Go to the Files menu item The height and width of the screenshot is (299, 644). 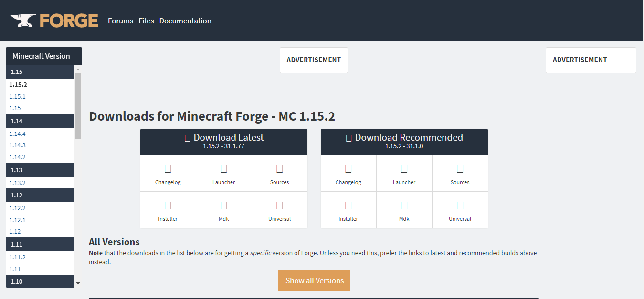pos(146,21)
